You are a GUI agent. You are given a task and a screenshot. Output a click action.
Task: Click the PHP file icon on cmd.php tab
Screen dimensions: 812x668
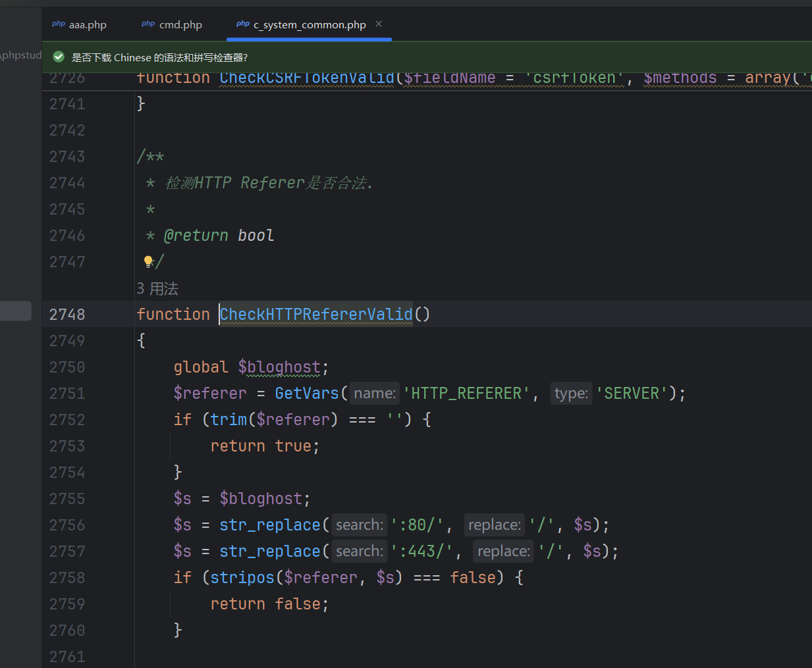coord(148,24)
